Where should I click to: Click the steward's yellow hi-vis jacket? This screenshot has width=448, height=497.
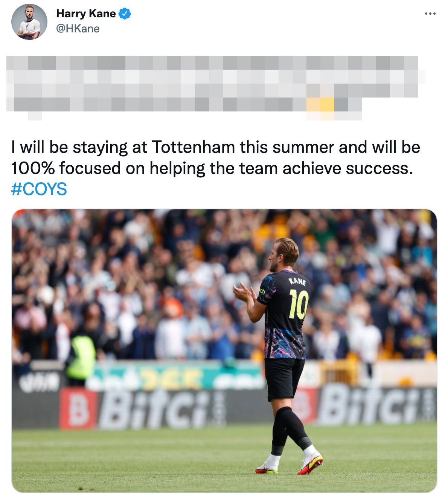tap(81, 357)
